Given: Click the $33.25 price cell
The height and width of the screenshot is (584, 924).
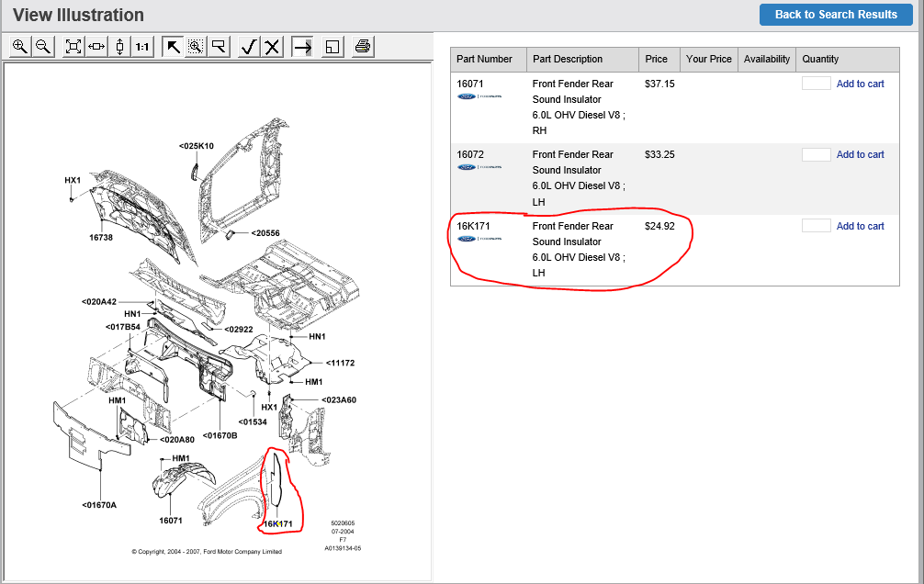Looking at the screenshot, I should point(659,154).
